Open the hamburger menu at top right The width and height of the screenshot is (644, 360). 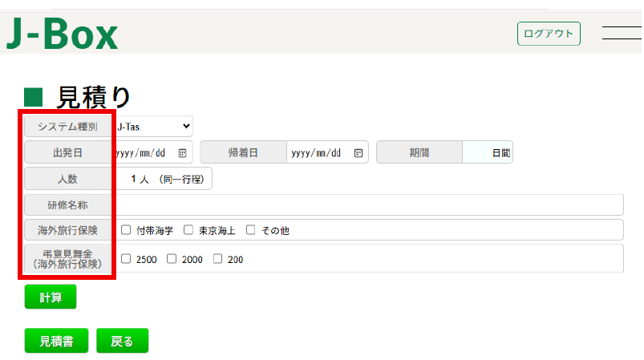[x=622, y=33]
